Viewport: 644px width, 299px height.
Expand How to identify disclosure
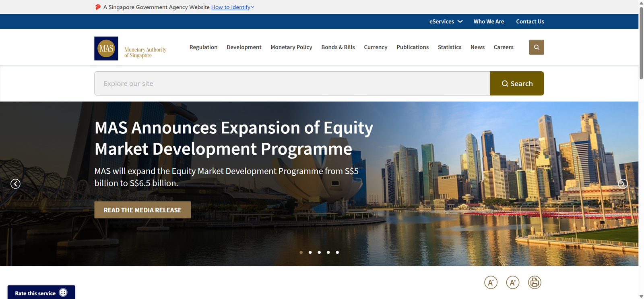[232, 7]
